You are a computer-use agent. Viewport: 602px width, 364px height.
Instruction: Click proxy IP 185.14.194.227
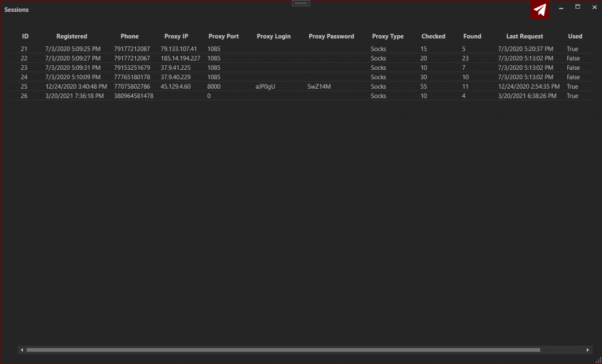coord(180,58)
